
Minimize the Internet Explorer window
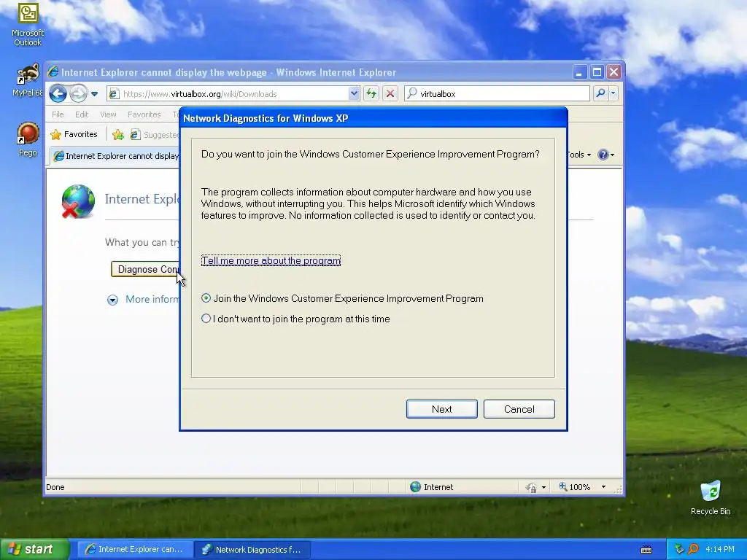point(579,72)
